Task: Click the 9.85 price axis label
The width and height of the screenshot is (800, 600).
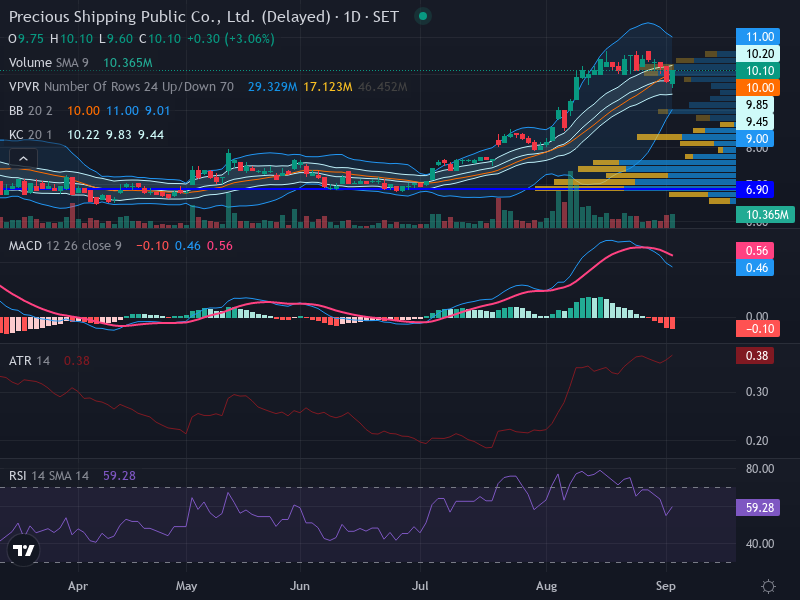Action: [x=755, y=105]
